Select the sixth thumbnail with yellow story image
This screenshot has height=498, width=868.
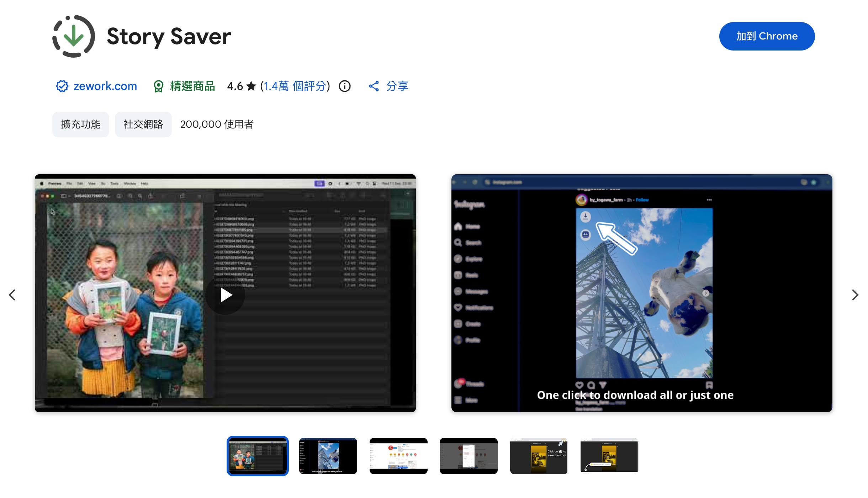coord(609,456)
